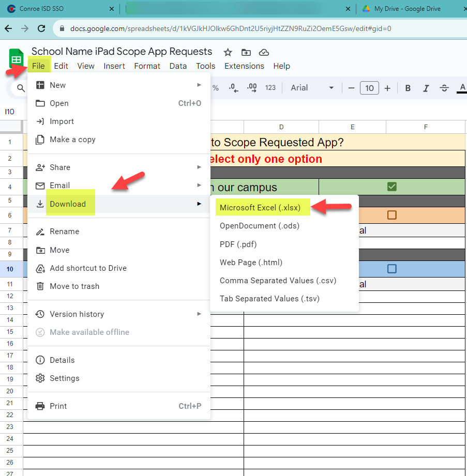467x476 pixels.
Task: Expand the Version history submenu
Action: click(x=78, y=314)
